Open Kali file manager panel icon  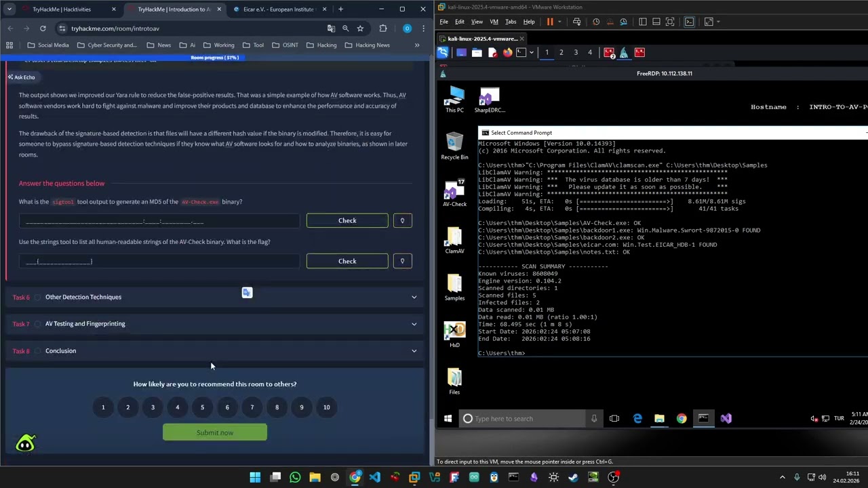click(x=477, y=52)
